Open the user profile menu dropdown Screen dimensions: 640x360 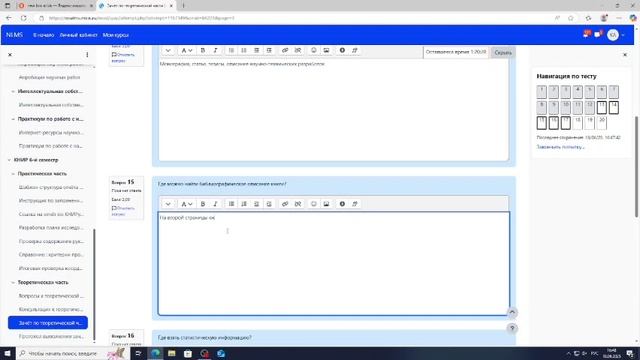(x=616, y=35)
